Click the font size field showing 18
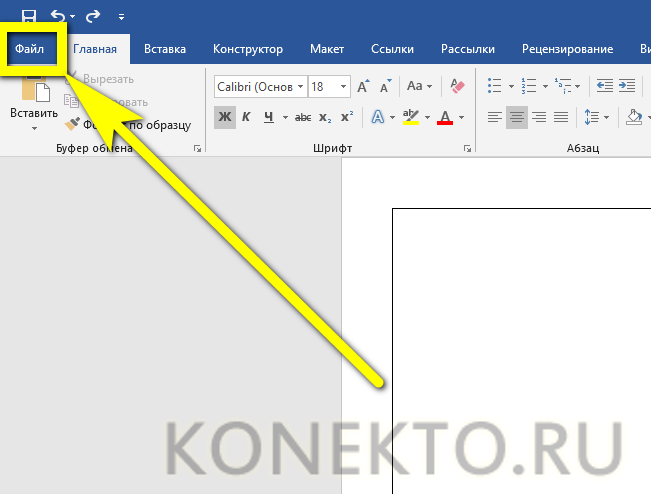 pyautogui.click(x=323, y=87)
